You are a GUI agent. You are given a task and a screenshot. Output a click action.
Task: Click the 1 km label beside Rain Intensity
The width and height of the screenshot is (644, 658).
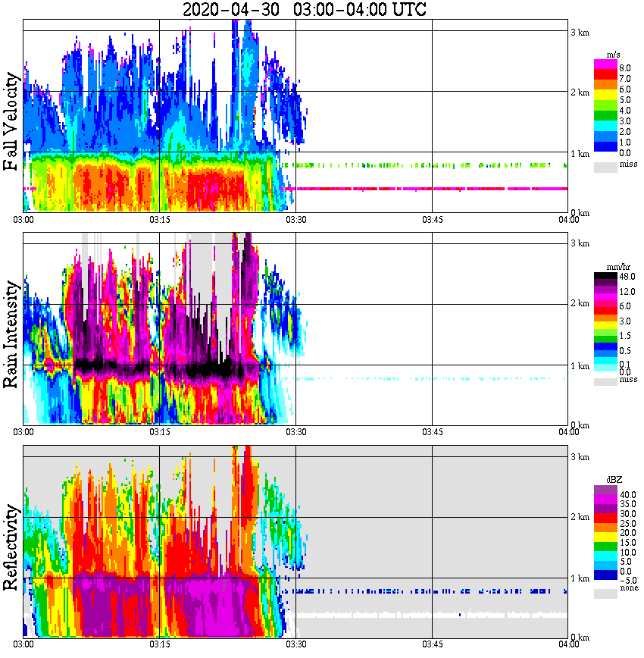[x=580, y=366]
